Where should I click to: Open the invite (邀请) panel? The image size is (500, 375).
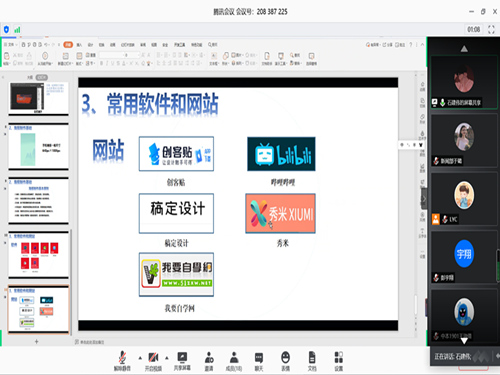pos(209,361)
